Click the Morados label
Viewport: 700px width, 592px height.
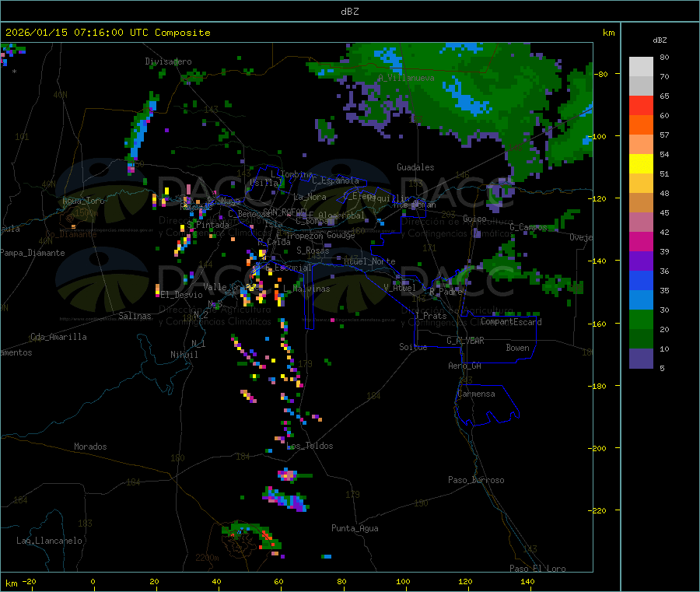pos(90,447)
